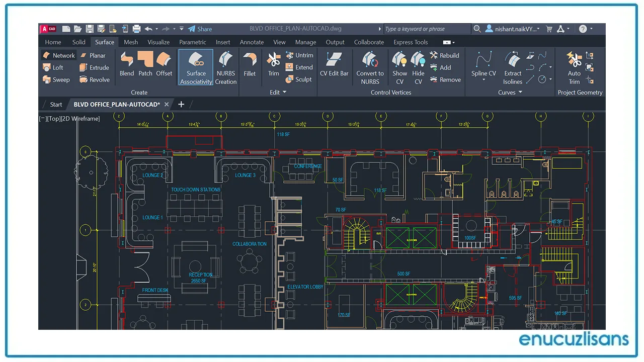644x362 pixels.
Task: Open the Parametric ribbon tab
Action: pos(193,42)
